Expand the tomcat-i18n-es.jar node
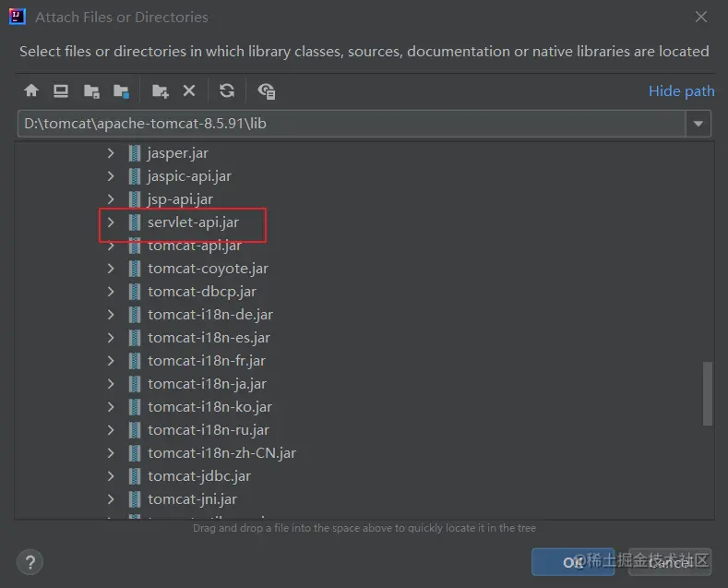The width and height of the screenshot is (728, 588). point(111,338)
